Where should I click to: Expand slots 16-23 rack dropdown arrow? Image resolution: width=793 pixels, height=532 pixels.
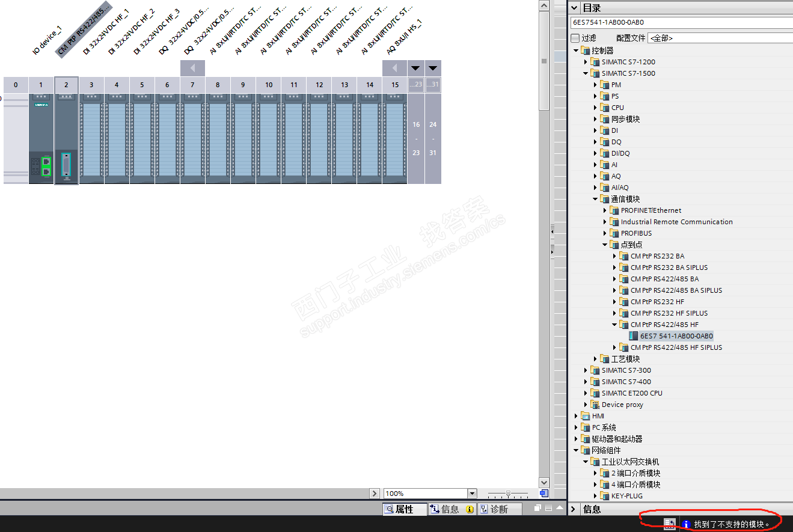[415, 68]
